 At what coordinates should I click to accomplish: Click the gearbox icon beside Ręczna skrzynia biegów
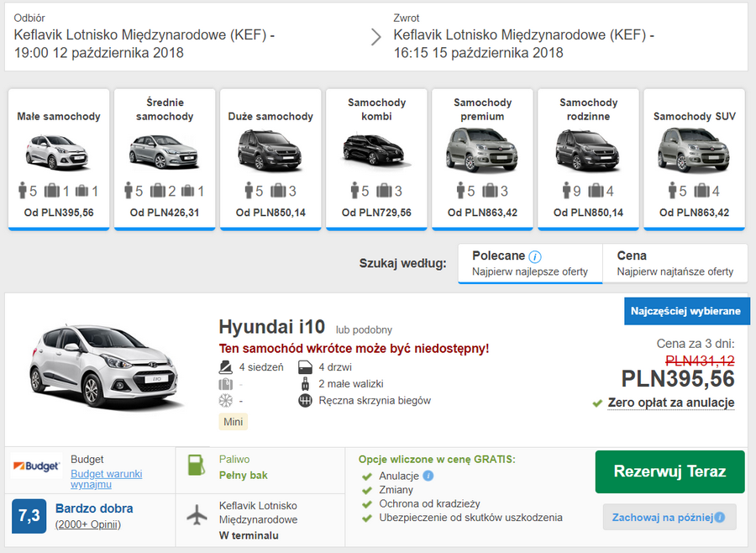point(305,401)
